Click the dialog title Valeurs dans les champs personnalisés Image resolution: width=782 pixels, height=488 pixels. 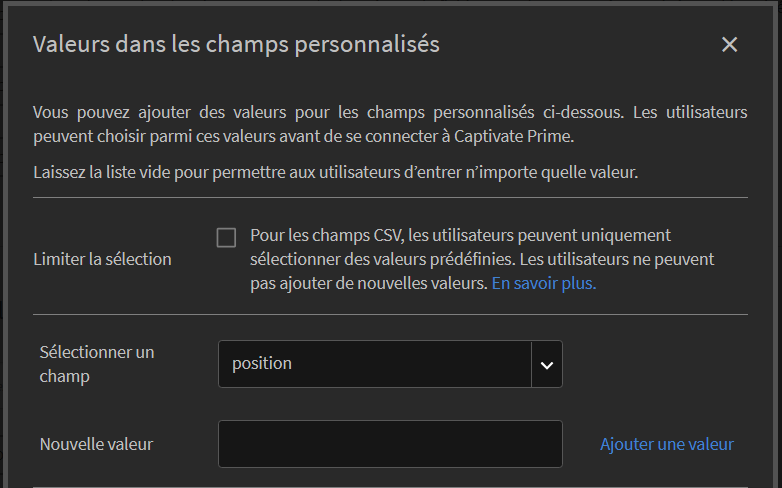click(x=236, y=44)
